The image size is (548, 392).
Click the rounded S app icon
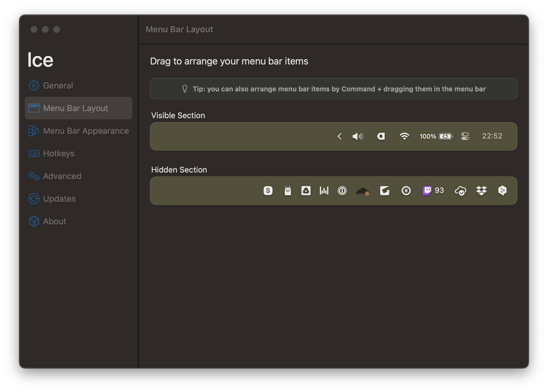[268, 191]
